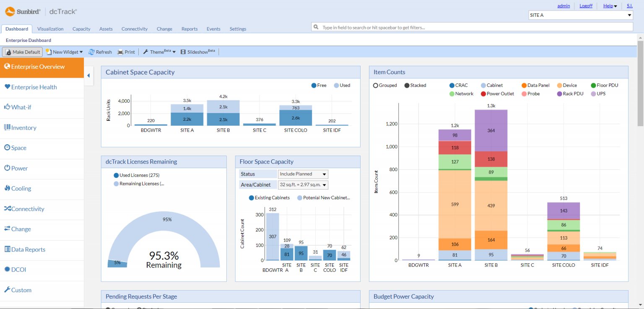Click the Power symbol icon in sidebar
Viewport: 644px width, 309px height.
pos(7,168)
